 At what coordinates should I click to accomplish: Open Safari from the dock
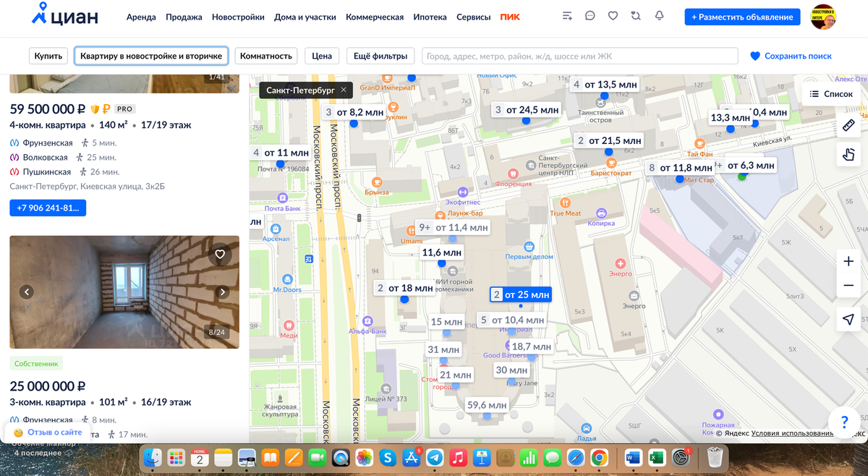pos(575,457)
